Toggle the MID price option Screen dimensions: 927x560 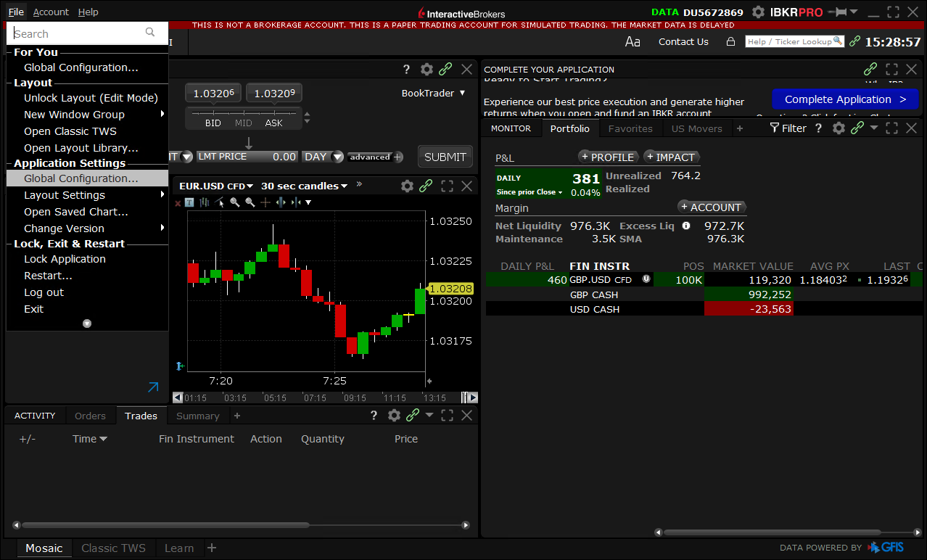(244, 123)
